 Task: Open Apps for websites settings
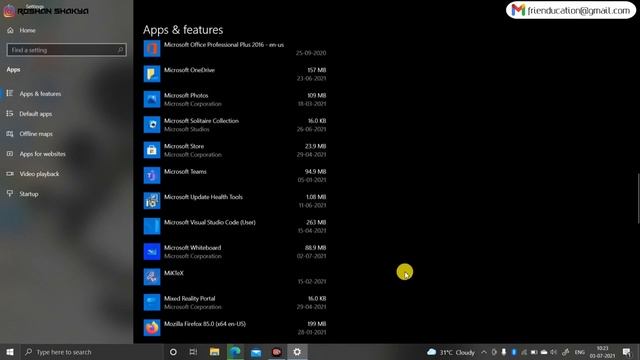tap(42, 154)
